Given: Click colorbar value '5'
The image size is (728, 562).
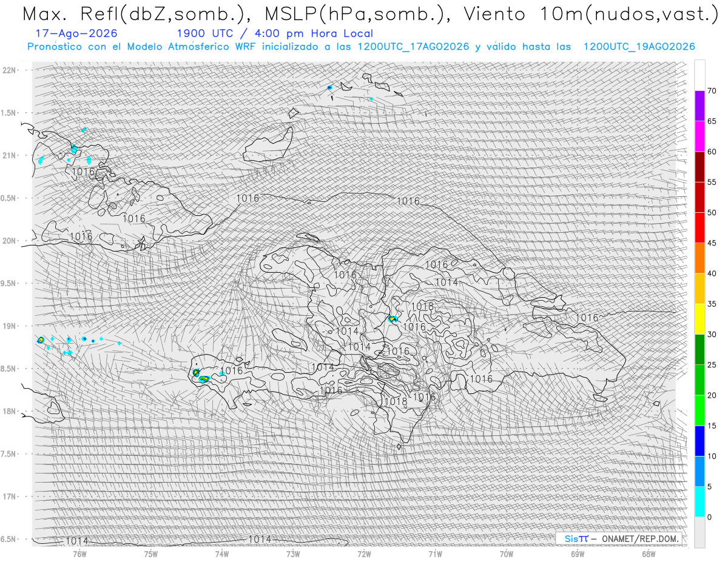Looking at the screenshot, I should coord(710,486).
